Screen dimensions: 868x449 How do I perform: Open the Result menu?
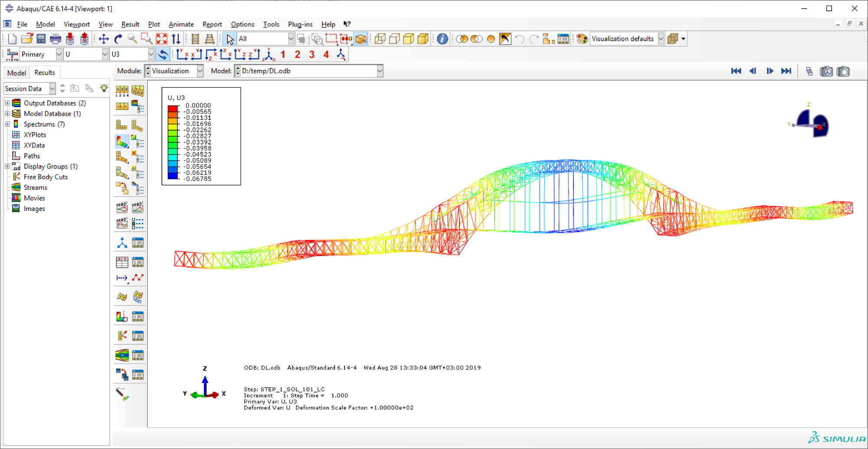(130, 24)
